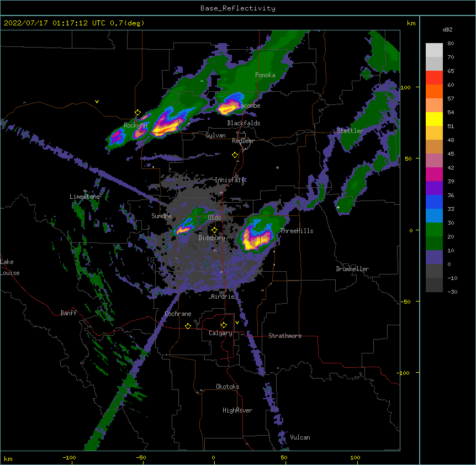
Task: Click the small storm cell southeast of Sundre
Action: 184,229
